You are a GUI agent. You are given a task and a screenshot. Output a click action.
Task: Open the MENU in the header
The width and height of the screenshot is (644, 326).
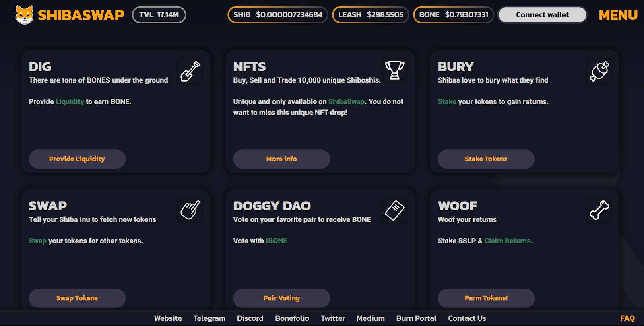point(618,15)
